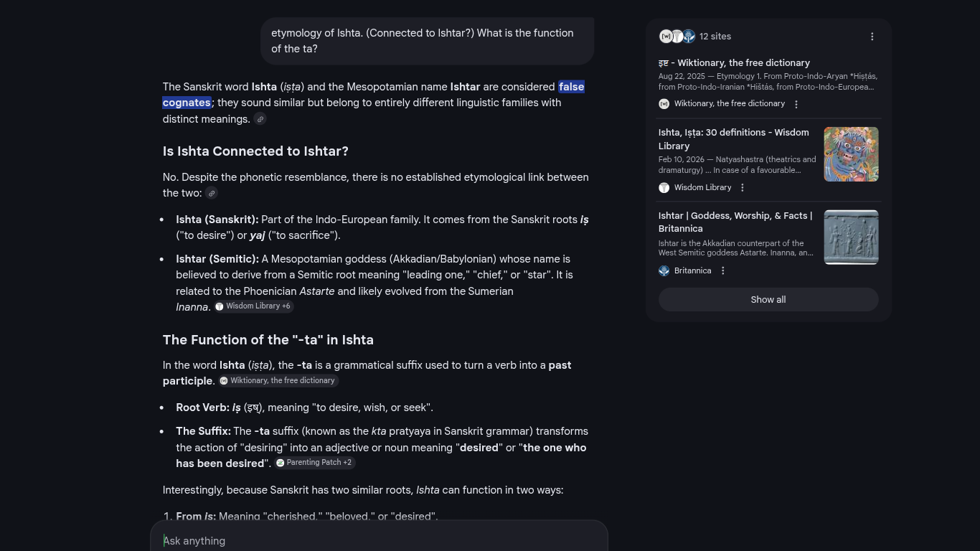The height and width of the screenshot is (551, 980).
Task: Select the user query bubble about Ishta etymology
Action: [x=427, y=41]
